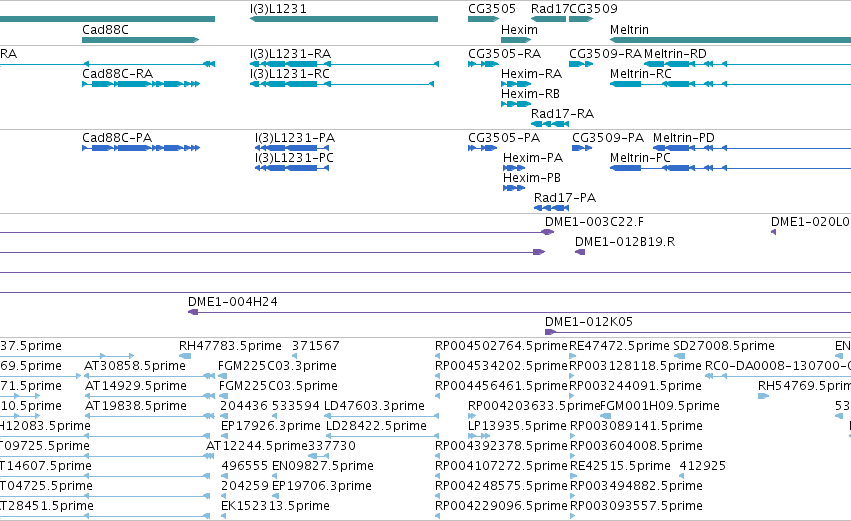Click the Hexim gene label
The height and width of the screenshot is (521, 851).
point(519,30)
